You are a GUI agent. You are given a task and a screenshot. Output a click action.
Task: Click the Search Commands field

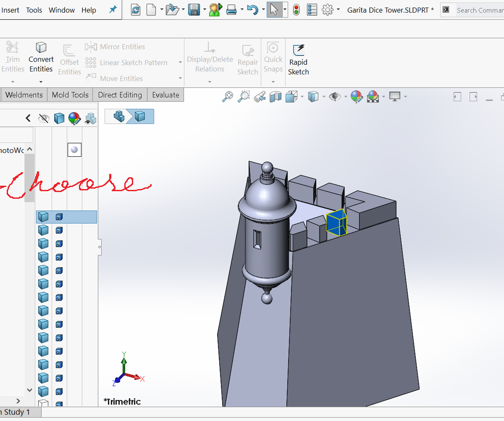coord(480,10)
